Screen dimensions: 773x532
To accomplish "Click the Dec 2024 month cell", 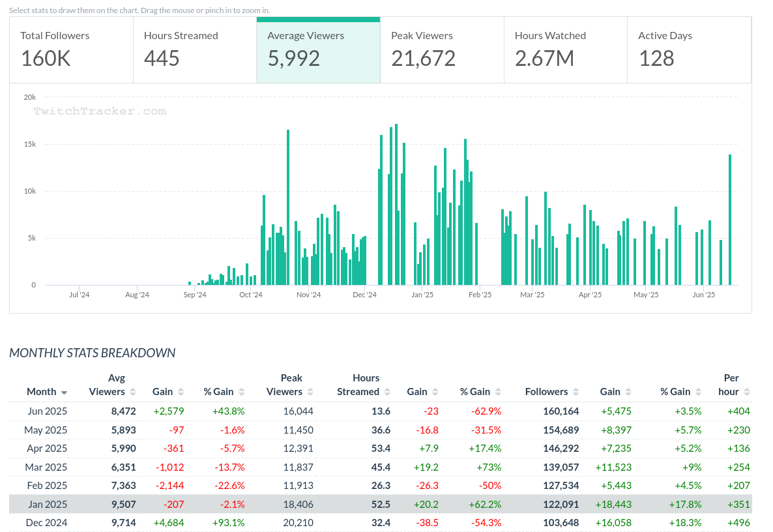I will (46, 522).
